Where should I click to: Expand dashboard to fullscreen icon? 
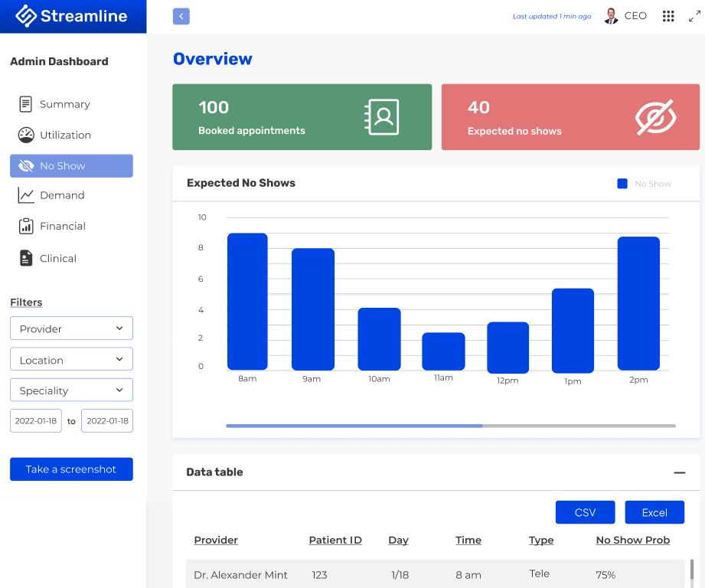pyautogui.click(x=694, y=17)
